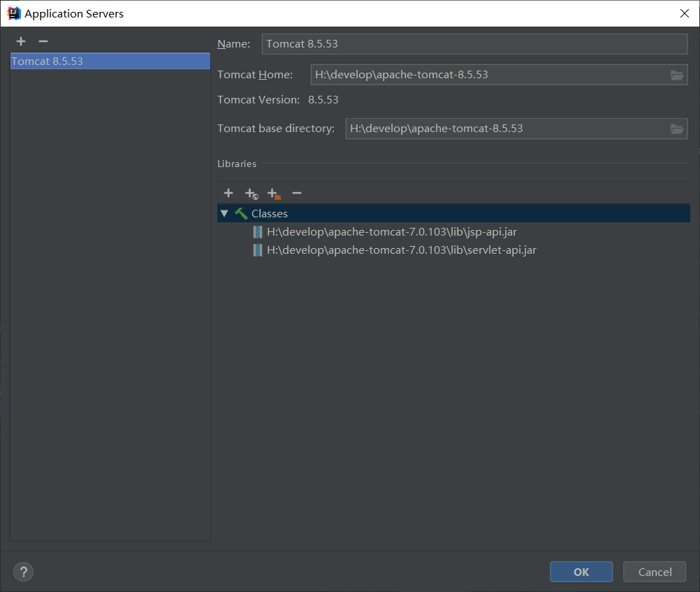Close the Application Servers dialog
The width and height of the screenshot is (700, 592).
[x=685, y=13]
